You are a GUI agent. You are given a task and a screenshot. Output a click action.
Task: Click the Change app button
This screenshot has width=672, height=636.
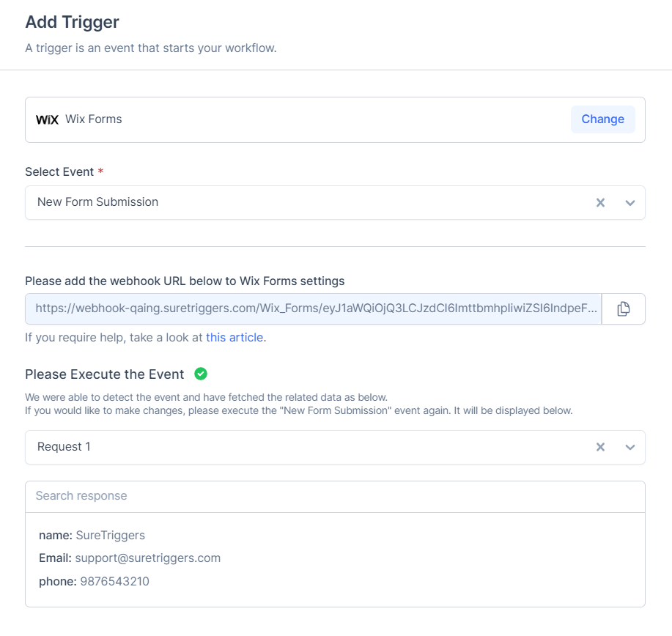pos(602,119)
